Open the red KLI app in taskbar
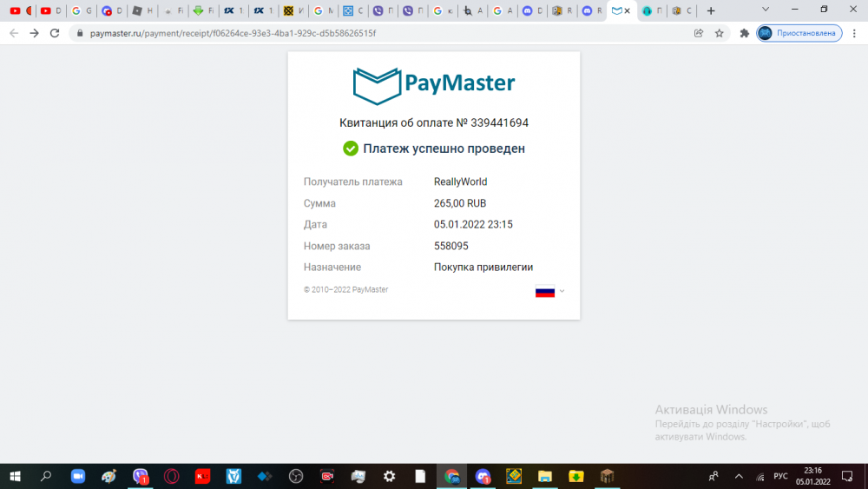The height and width of the screenshot is (489, 868). [202, 476]
